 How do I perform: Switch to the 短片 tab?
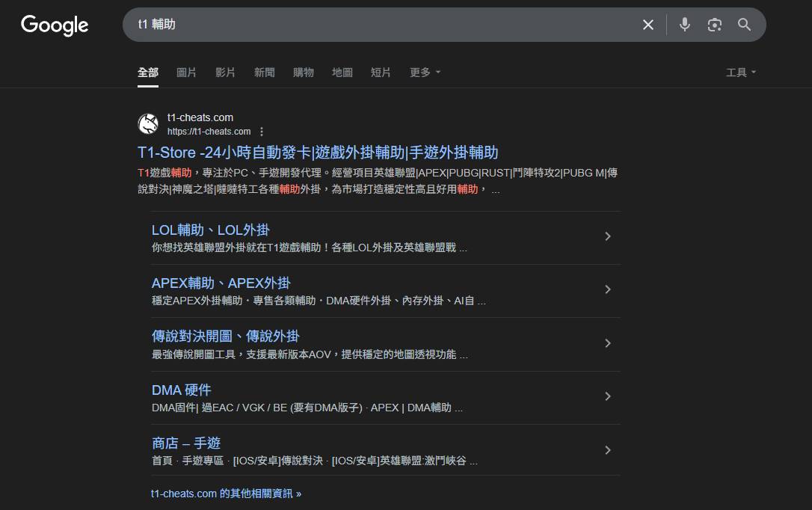tap(381, 73)
